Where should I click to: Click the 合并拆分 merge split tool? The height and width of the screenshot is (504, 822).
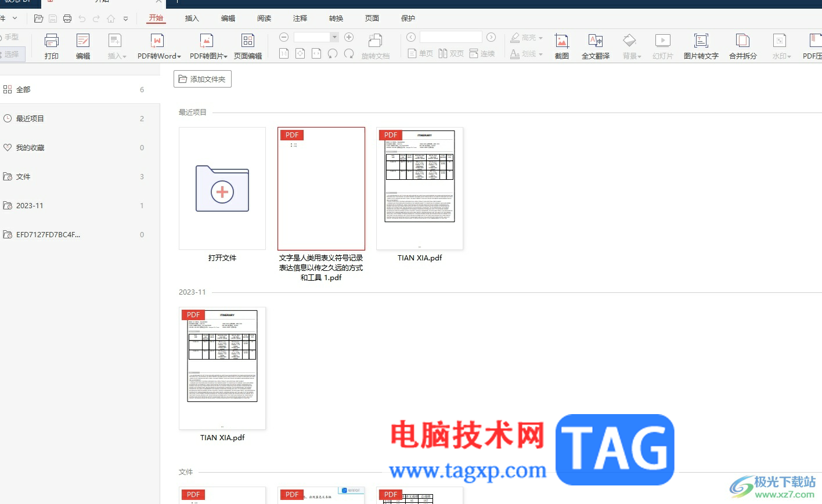[x=743, y=46]
